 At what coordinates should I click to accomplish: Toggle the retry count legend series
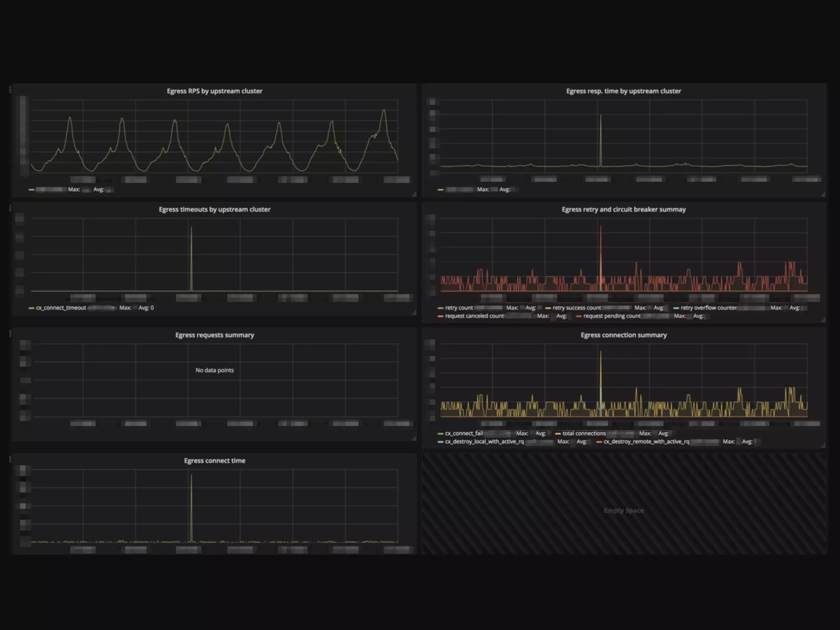(x=459, y=308)
